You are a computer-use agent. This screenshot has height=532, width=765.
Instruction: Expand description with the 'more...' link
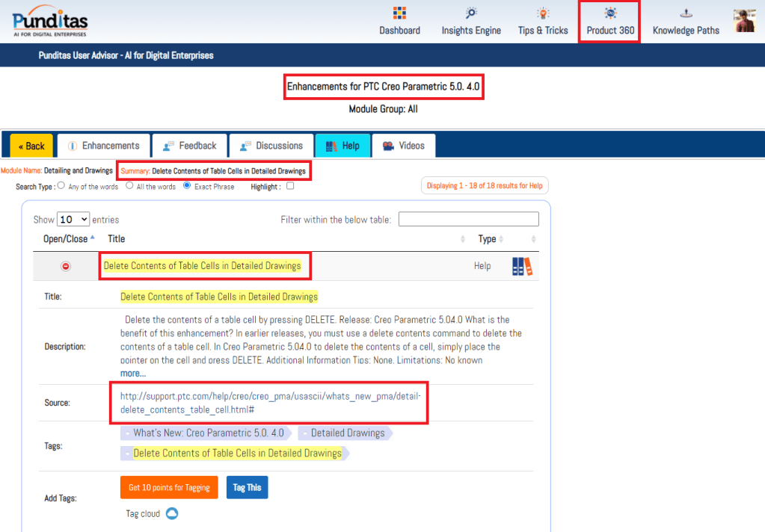click(132, 373)
